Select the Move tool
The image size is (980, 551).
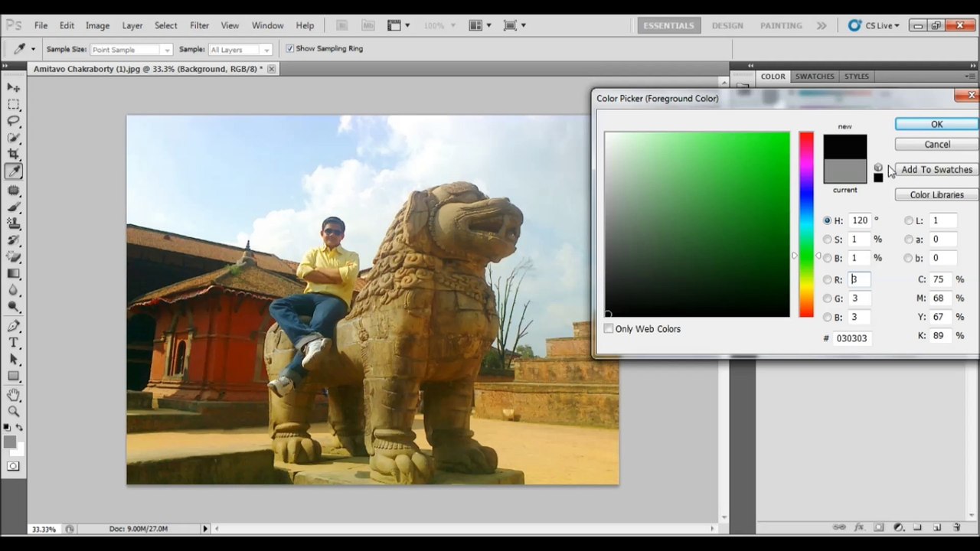pos(14,87)
